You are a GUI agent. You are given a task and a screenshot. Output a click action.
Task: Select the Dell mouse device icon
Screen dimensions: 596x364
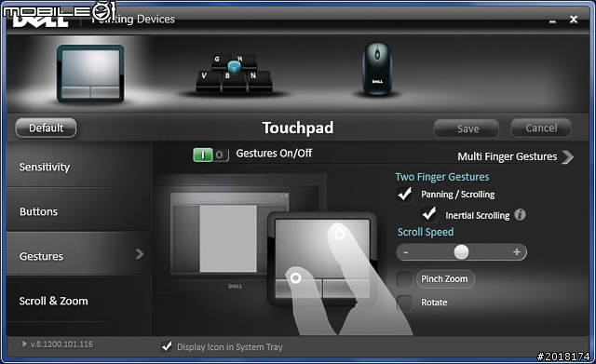pos(377,69)
